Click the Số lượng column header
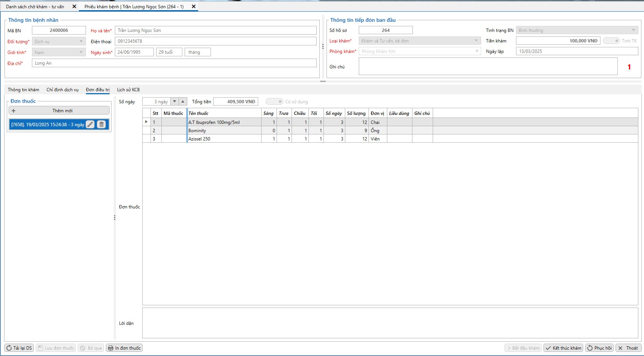Screen dimensions: 644x356 pyautogui.click(x=357, y=113)
